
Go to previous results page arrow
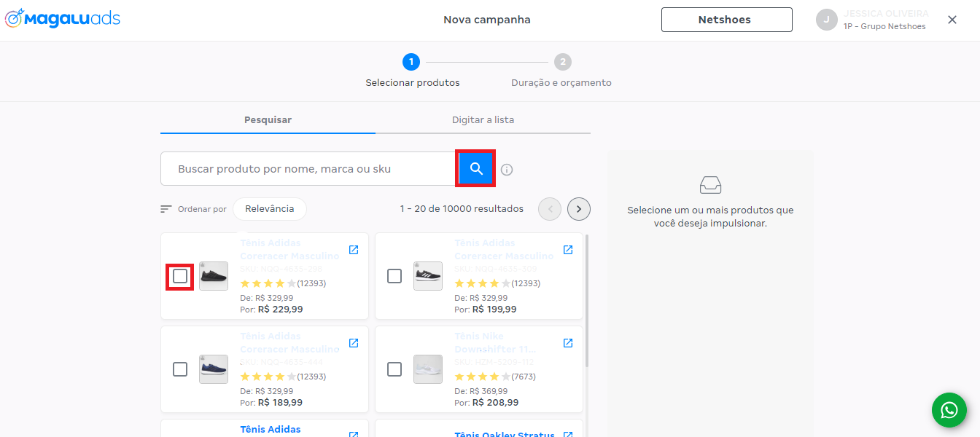coord(550,209)
